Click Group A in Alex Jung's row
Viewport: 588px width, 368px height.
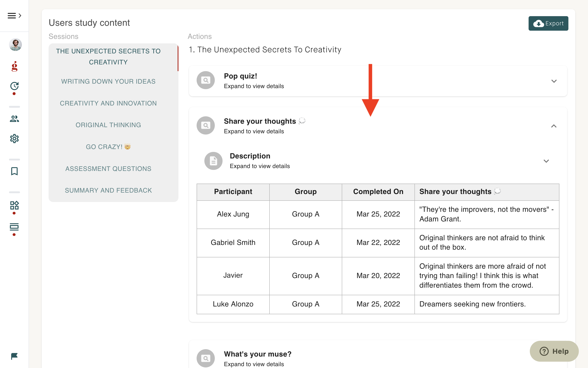pyautogui.click(x=305, y=214)
